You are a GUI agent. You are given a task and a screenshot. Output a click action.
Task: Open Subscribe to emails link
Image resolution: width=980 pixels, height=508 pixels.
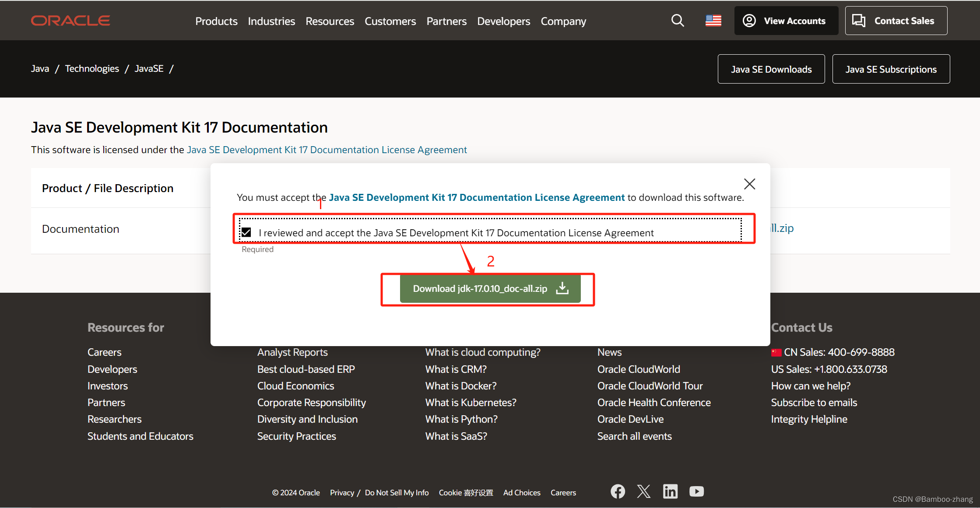click(814, 403)
